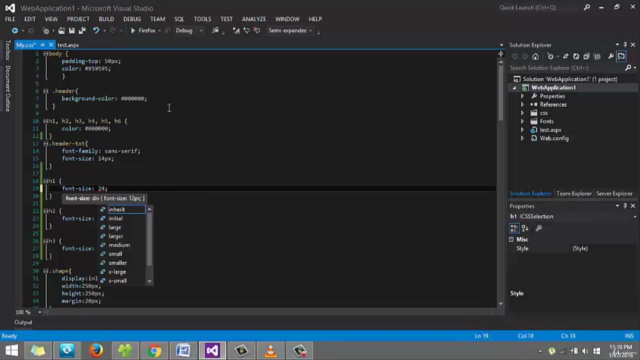Expand the Fonts folder
Screen dimensions: 640x360
pos(522,121)
